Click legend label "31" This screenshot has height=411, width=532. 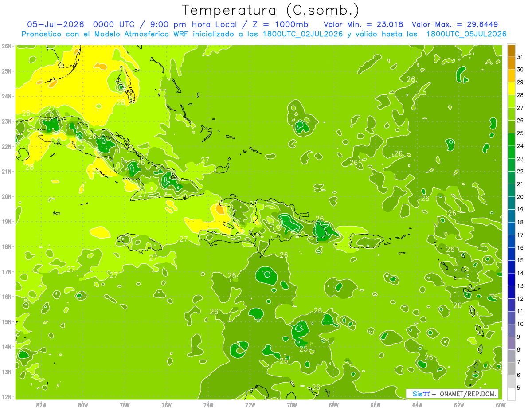point(520,57)
